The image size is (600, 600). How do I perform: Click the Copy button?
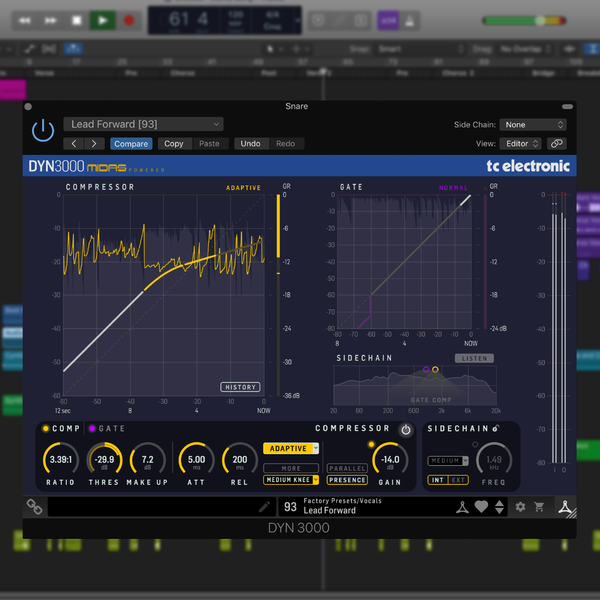point(174,144)
